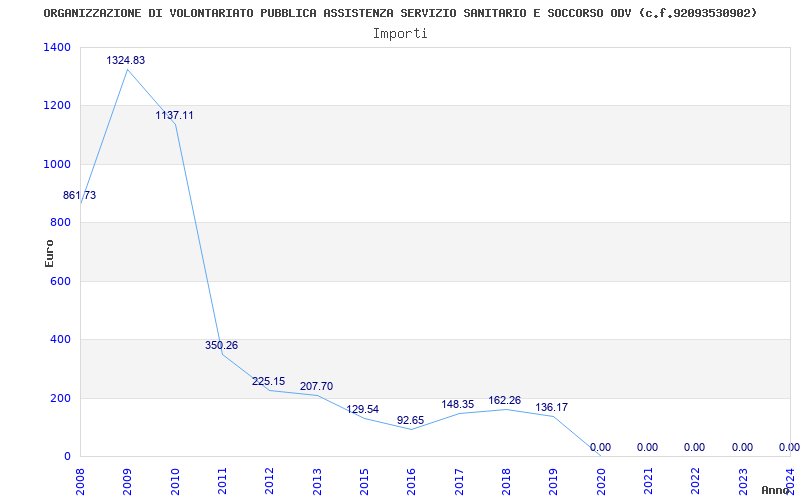Click the x-axis year label 2015

pyautogui.click(x=364, y=482)
